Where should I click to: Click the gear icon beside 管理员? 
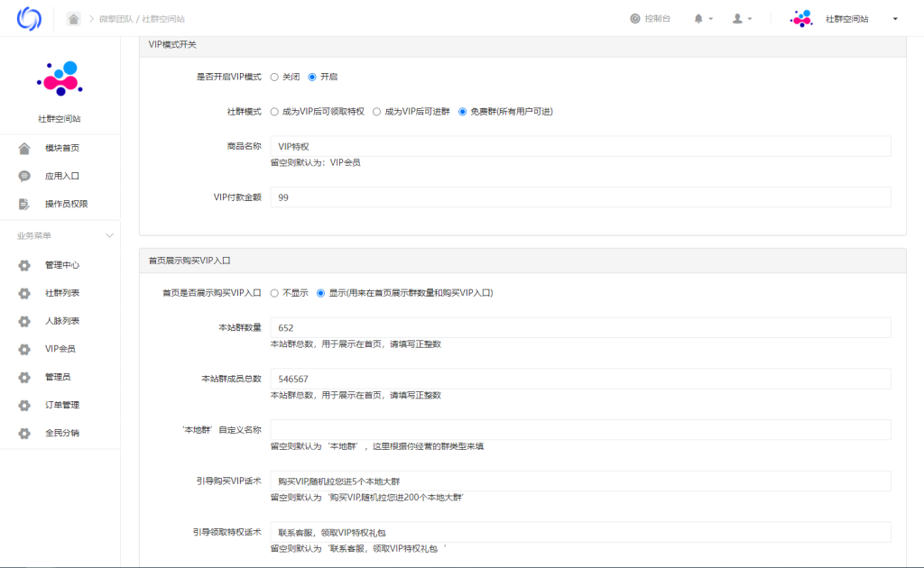click(24, 377)
